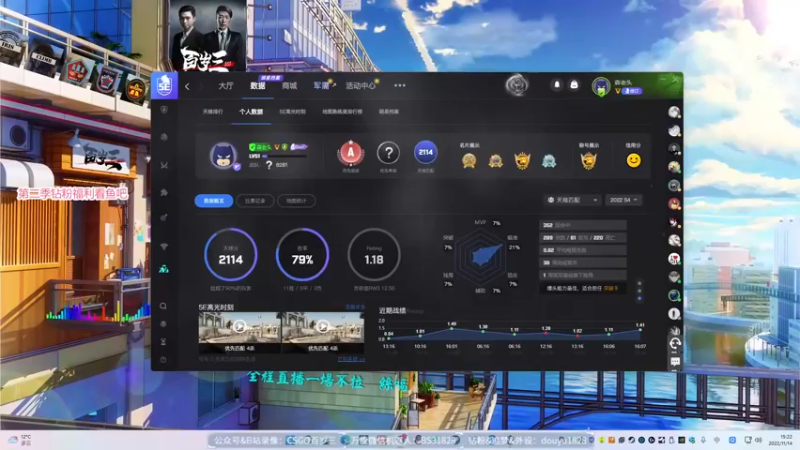Open search from the left sidebar
The height and width of the screenshot is (450, 800).
(x=163, y=306)
